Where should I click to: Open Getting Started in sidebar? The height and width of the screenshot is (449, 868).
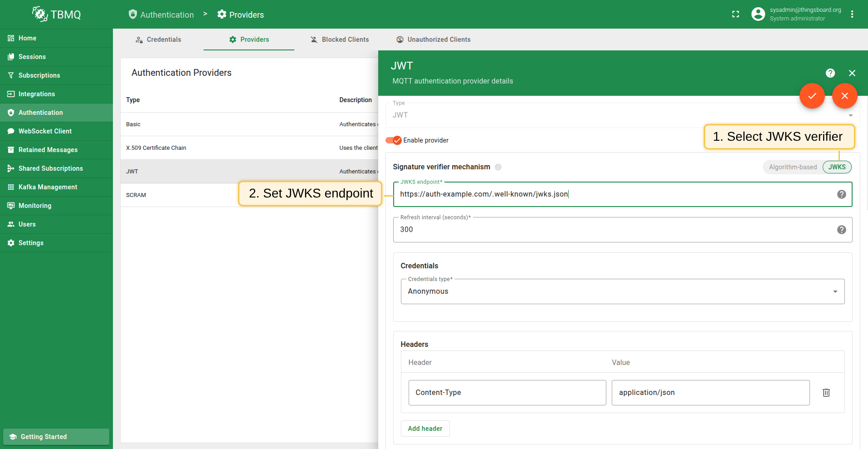pyautogui.click(x=56, y=437)
